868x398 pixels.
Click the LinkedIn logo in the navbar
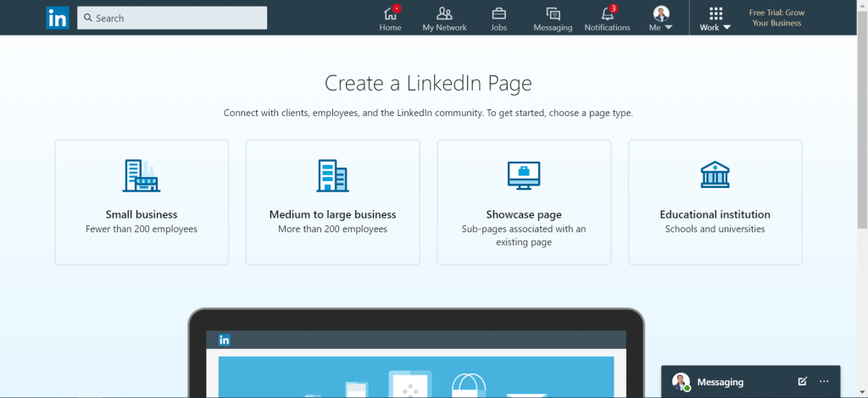[x=58, y=18]
